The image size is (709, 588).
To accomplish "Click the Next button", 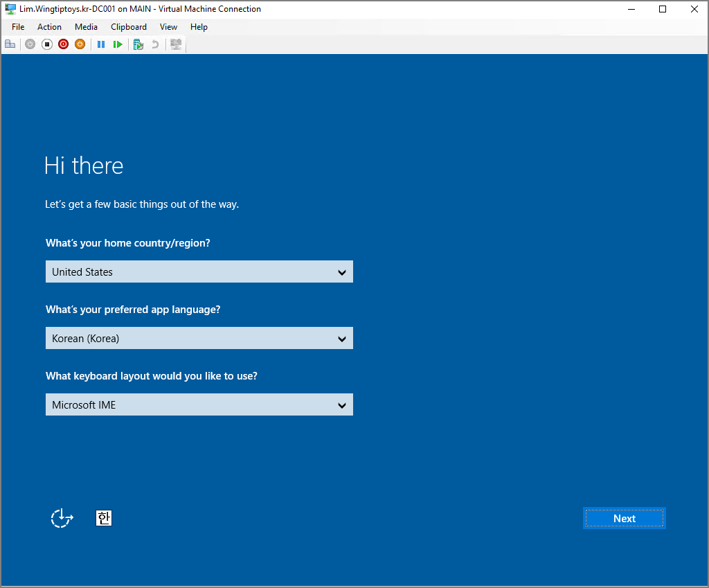I will [624, 518].
